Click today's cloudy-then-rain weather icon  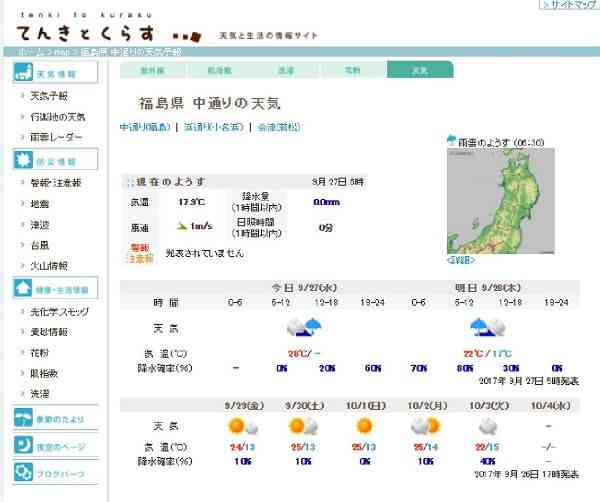tap(304, 327)
